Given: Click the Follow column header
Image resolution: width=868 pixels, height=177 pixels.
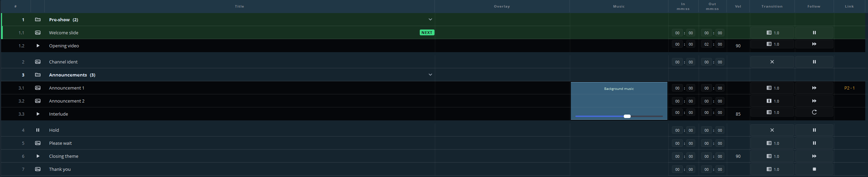Looking at the screenshot, I should pos(814,7).
